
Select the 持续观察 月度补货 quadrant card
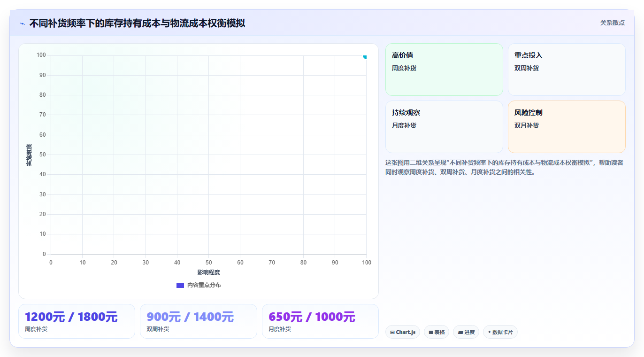(444, 127)
